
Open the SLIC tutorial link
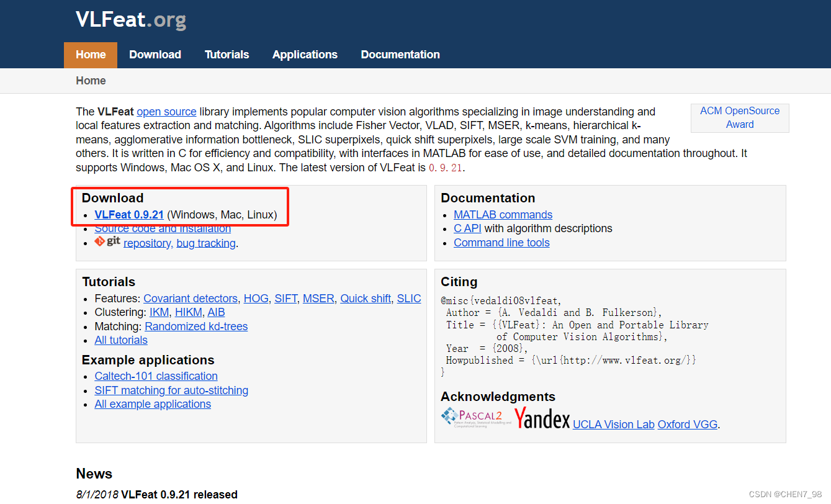[x=409, y=299]
